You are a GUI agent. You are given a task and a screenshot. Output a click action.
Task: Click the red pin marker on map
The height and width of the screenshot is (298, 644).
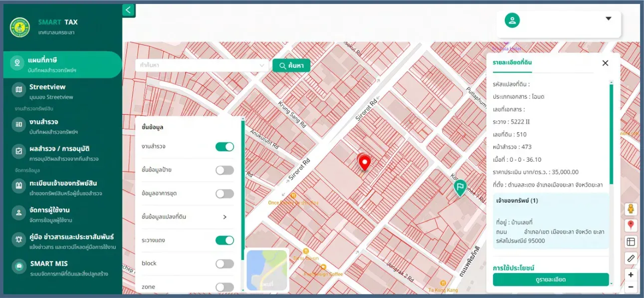click(365, 163)
